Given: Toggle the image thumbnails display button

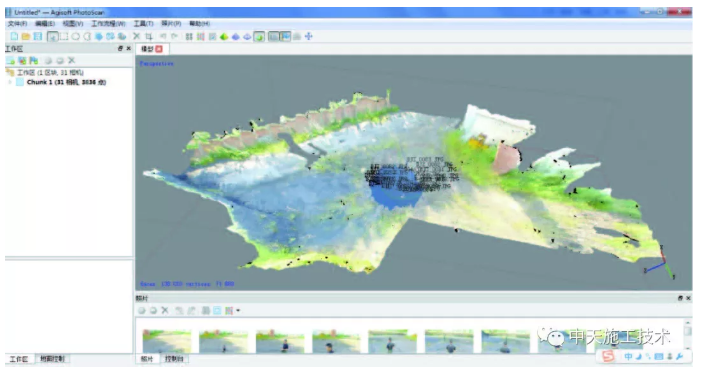Looking at the screenshot, I should pyautogui.click(x=285, y=37).
